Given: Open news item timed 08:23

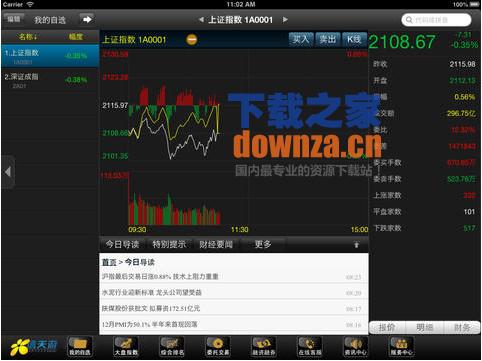Looking at the screenshot, I should click(234, 276).
